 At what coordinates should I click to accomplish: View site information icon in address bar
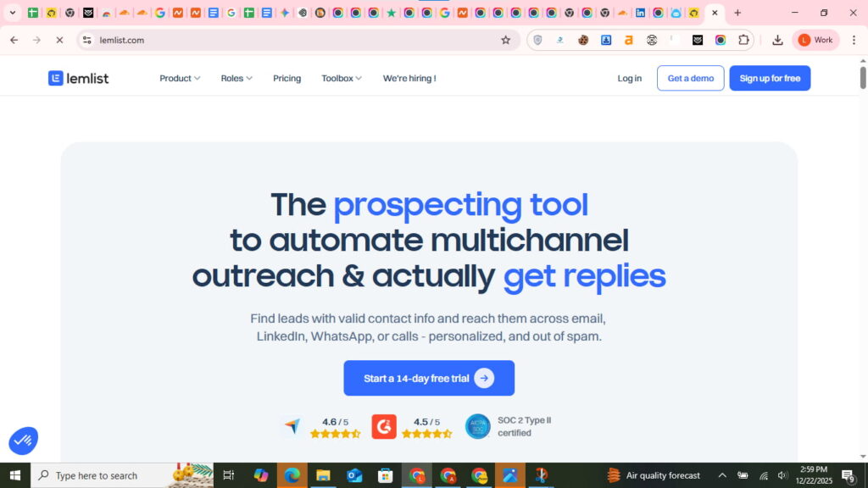point(86,40)
